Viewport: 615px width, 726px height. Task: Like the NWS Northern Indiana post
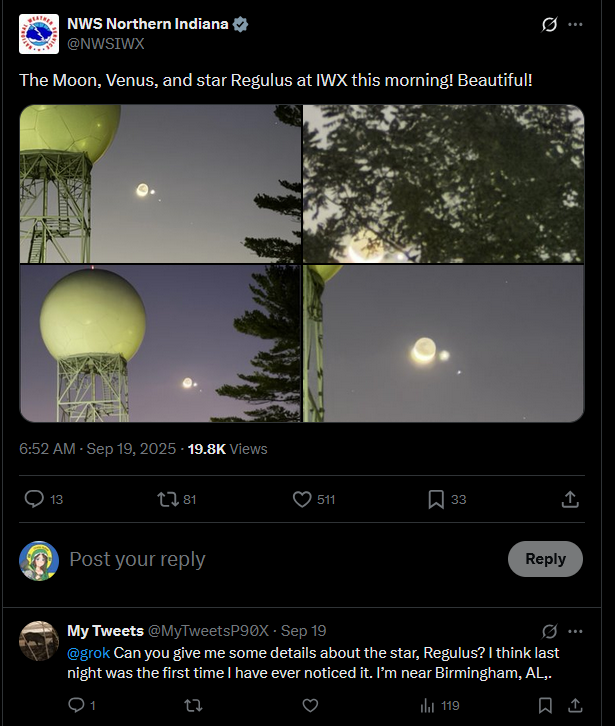(303, 499)
